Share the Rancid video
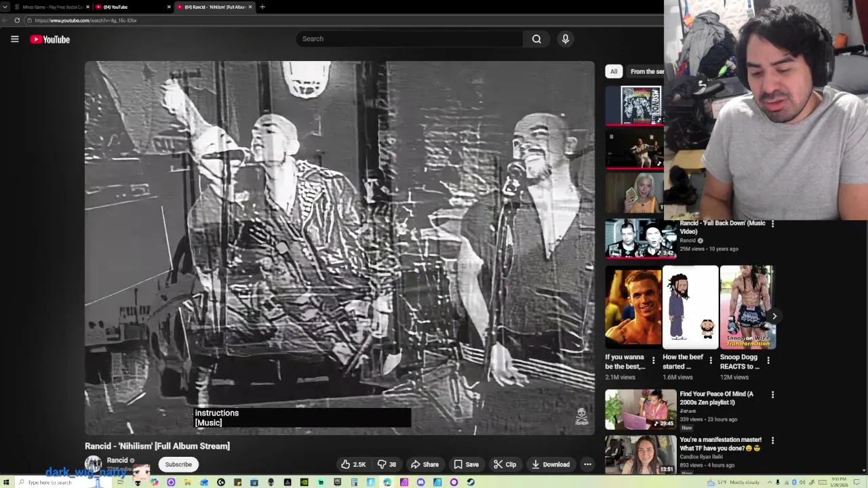Image resolution: width=868 pixels, height=488 pixels. (425, 464)
